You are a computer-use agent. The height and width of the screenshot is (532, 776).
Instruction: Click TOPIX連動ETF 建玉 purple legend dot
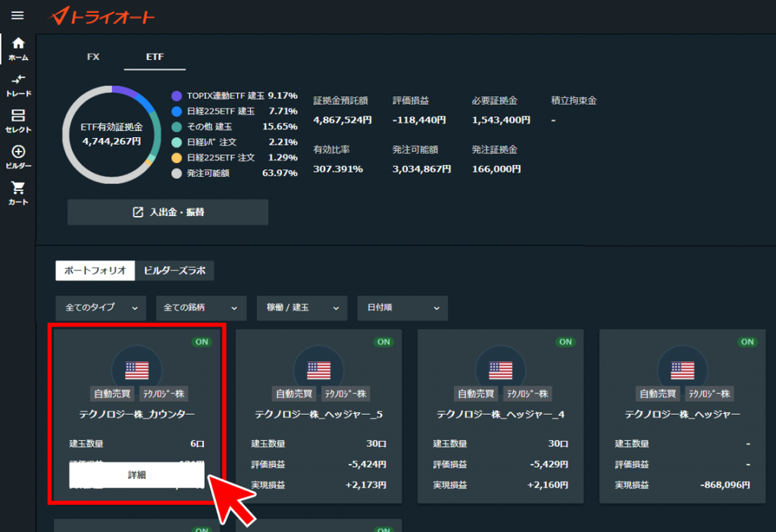(x=176, y=96)
